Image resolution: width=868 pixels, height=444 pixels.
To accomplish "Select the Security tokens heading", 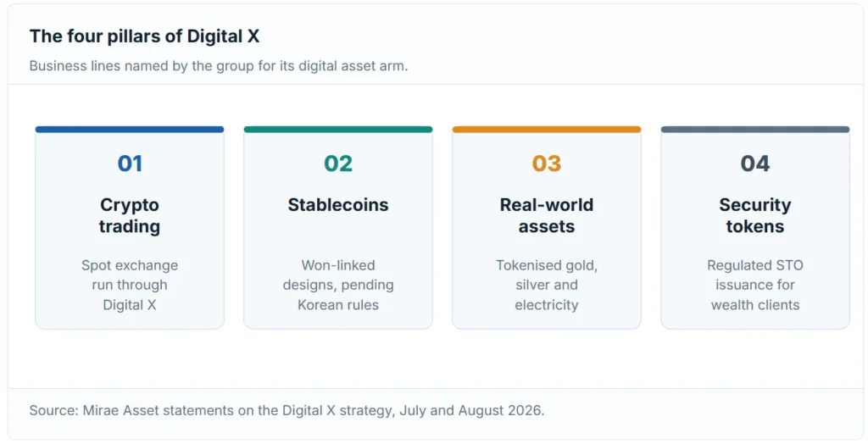I will pos(755,215).
